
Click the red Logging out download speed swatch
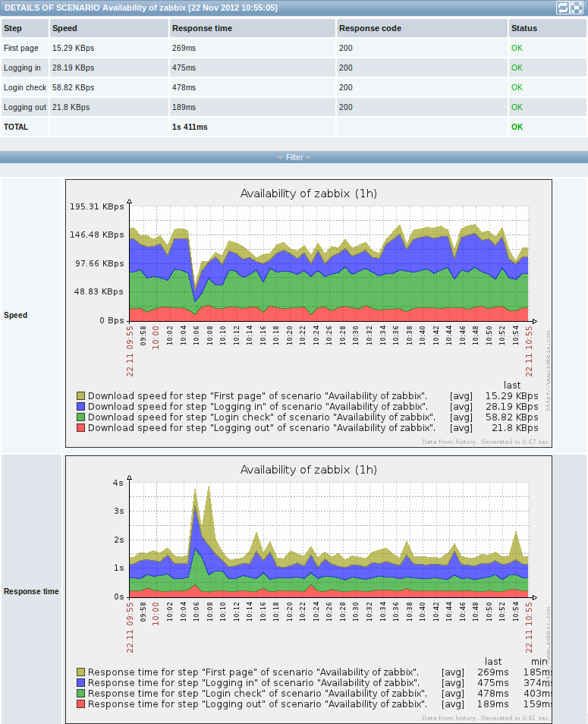[80, 427]
